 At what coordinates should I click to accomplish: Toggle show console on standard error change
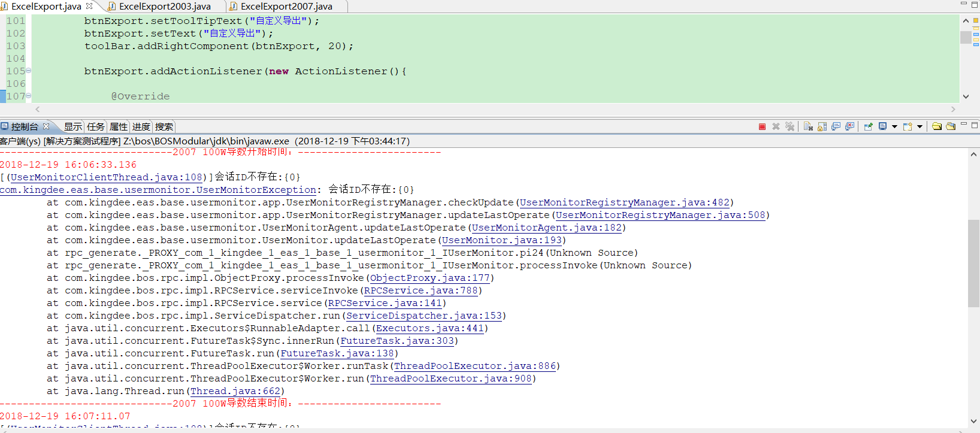click(849, 126)
